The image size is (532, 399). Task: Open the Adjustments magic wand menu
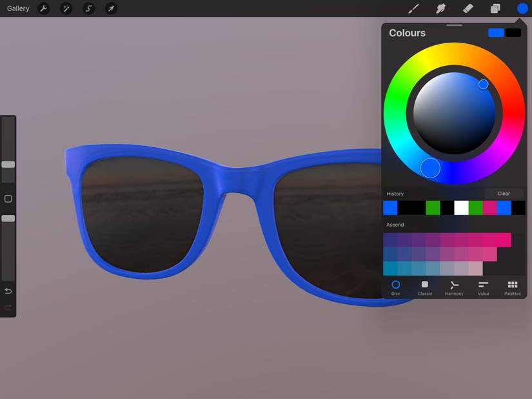tap(66, 8)
